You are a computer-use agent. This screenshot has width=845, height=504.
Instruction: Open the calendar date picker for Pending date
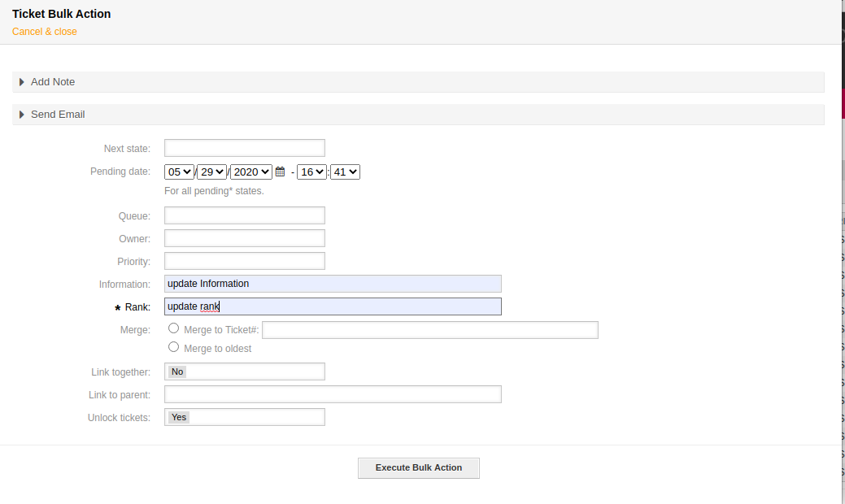(x=280, y=172)
